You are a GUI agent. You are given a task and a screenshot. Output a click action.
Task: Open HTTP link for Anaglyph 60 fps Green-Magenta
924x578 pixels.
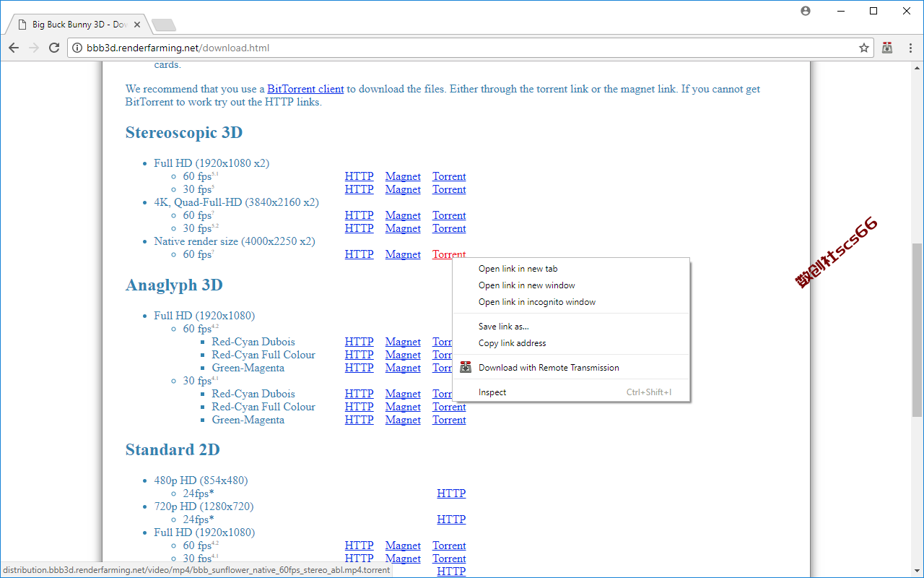click(359, 368)
